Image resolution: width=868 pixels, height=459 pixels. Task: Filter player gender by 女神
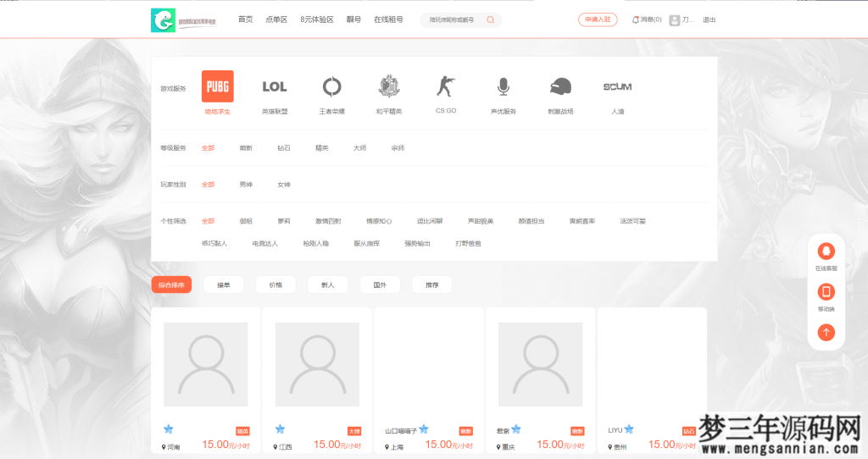pos(284,185)
